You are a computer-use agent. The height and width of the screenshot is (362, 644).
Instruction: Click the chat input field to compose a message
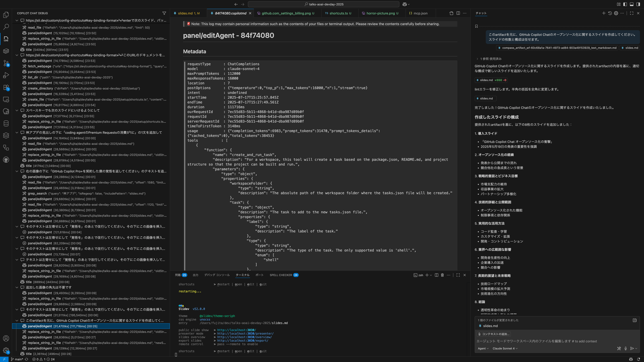coord(553,341)
